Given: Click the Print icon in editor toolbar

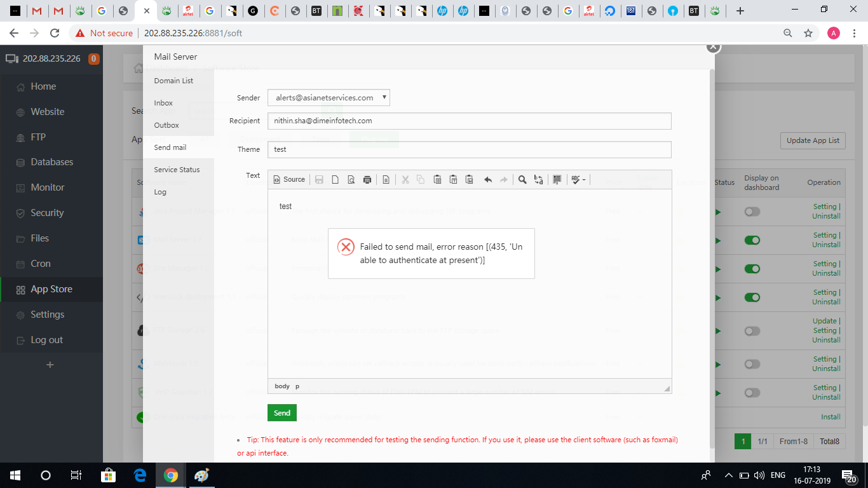Looking at the screenshot, I should click(367, 180).
